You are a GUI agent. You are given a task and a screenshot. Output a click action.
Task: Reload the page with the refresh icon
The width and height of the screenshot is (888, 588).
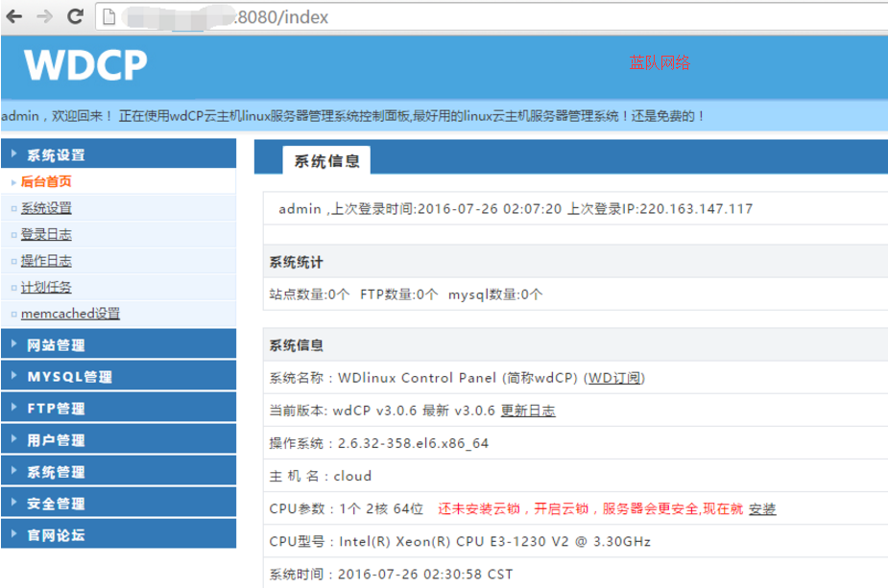pos(75,16)
